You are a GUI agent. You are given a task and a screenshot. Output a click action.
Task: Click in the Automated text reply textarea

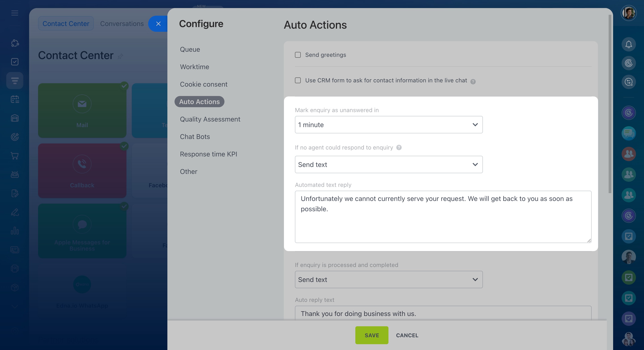(x=443, y=217)
